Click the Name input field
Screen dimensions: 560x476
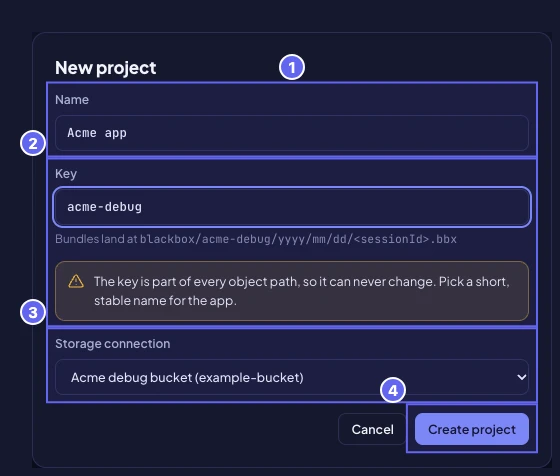tap(292, 133)
